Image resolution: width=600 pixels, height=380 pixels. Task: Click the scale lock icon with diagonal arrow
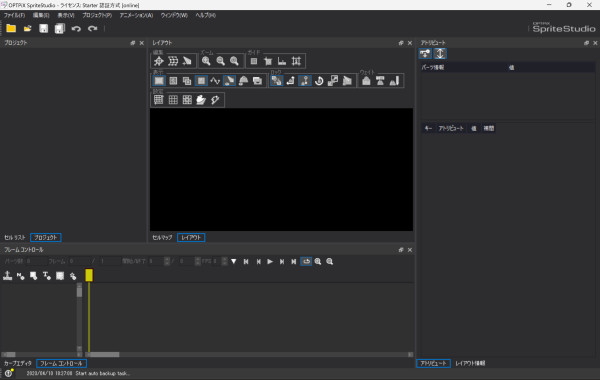(x=333, y=81)
